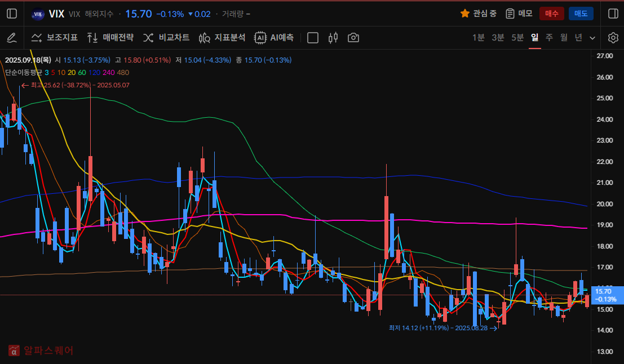Open the 메모 notes button

(x=519, y=14)
